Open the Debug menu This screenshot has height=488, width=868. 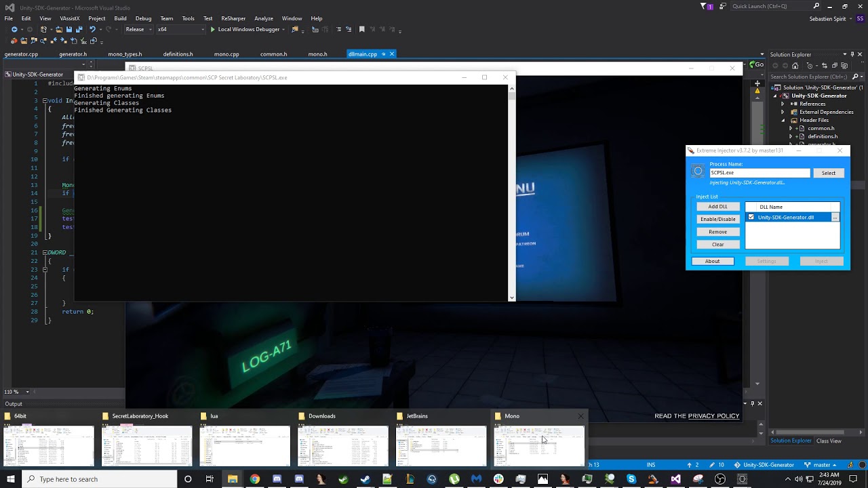tap(143, 18)
